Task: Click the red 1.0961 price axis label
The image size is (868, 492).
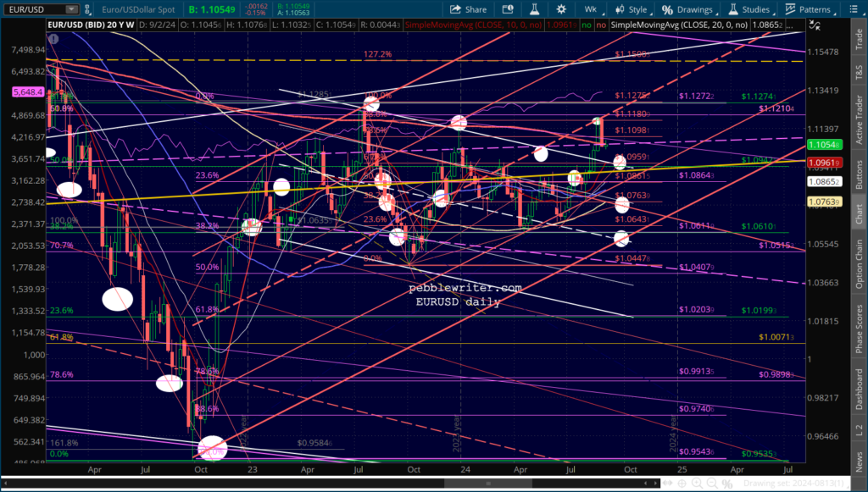Action: pyautogui.click(x=826, y=163)
